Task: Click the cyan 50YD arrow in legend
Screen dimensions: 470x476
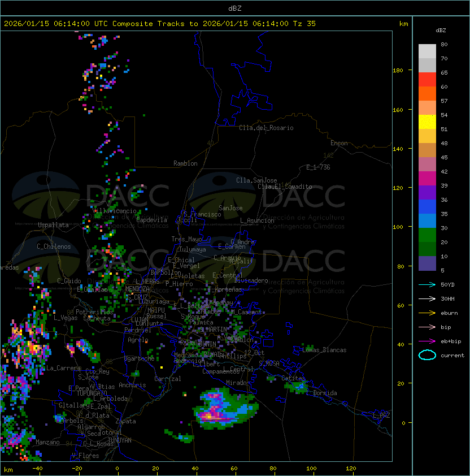Action: pos(427,285)
